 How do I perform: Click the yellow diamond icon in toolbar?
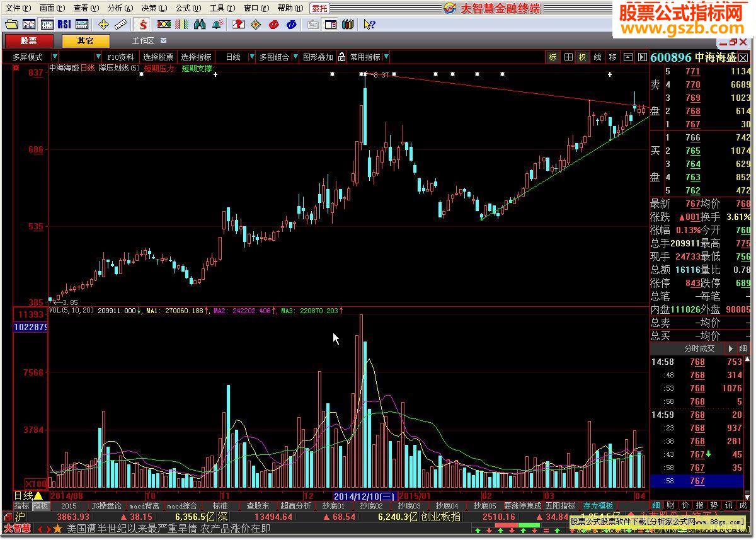coord(256,25)
